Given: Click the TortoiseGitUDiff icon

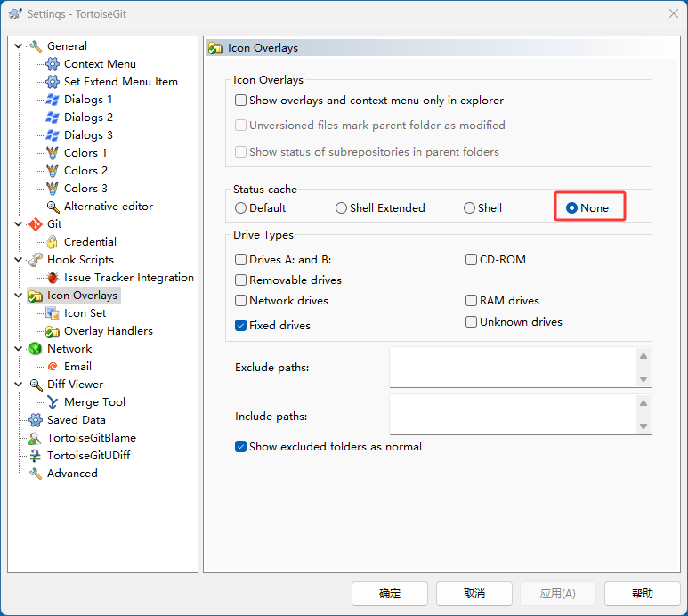Looking at the screenshot, I should click(35, 456).
